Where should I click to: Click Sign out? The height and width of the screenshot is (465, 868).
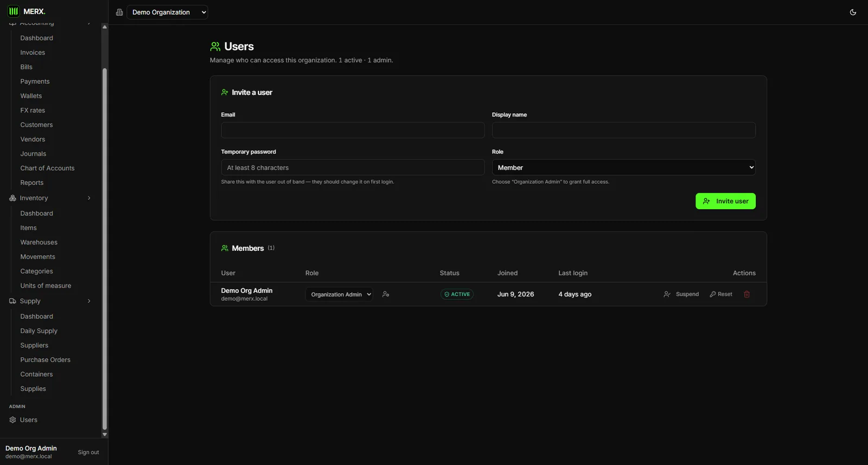click(x=88, y=453)
